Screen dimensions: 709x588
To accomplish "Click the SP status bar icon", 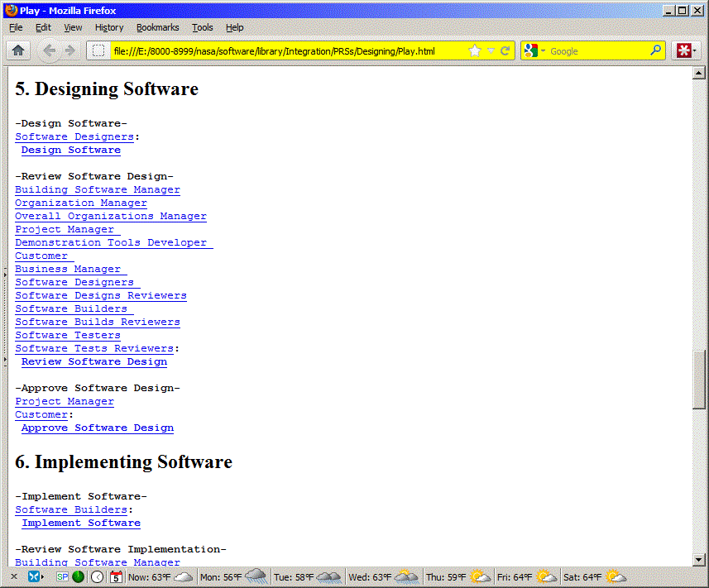I will point(62,576).
